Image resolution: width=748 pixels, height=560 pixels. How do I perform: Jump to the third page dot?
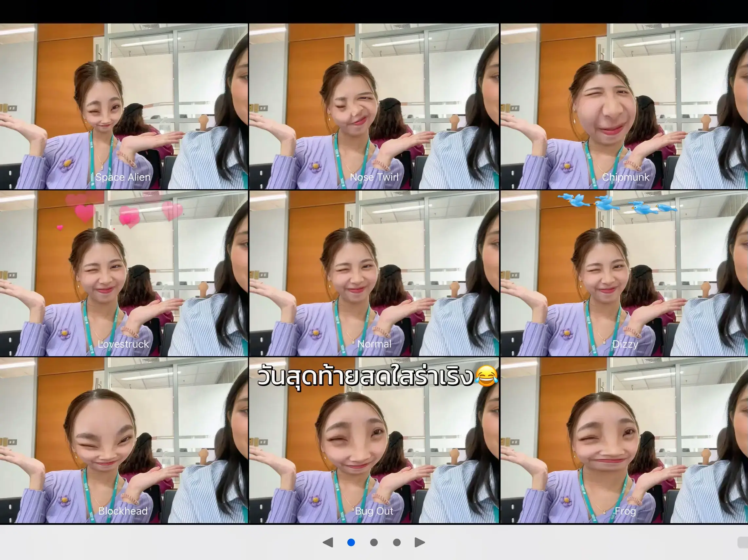point(397,542)
